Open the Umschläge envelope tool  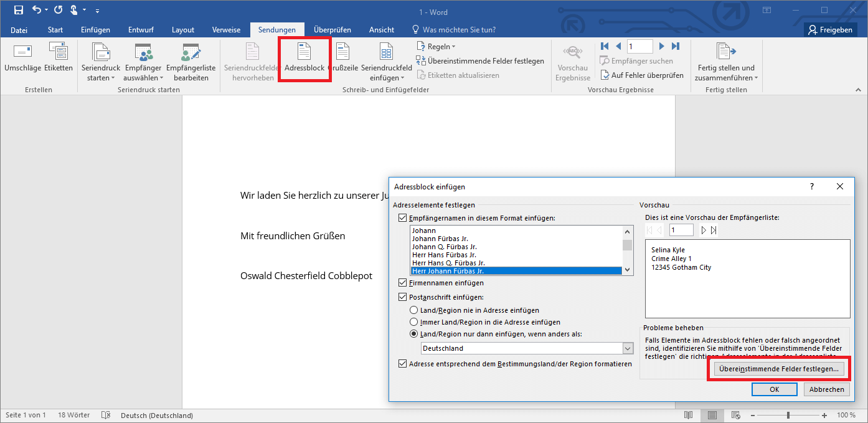(x=22, y=60)
